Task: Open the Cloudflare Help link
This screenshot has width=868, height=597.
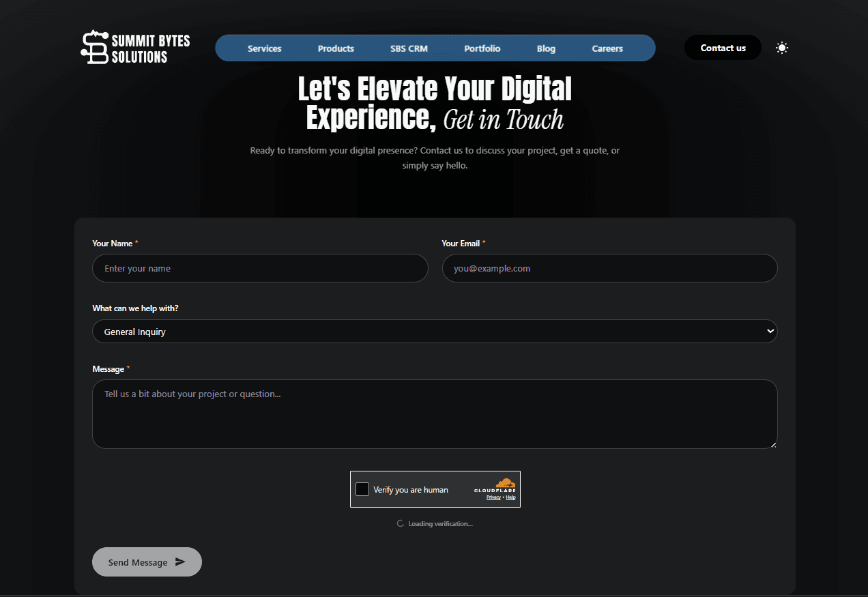Action: 510,497
